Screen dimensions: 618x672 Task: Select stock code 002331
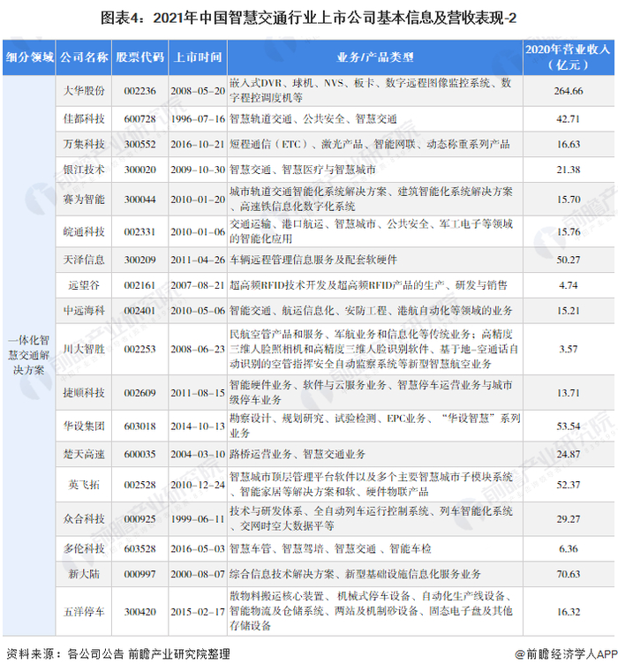pyautogui.click(x=139, y=232)
